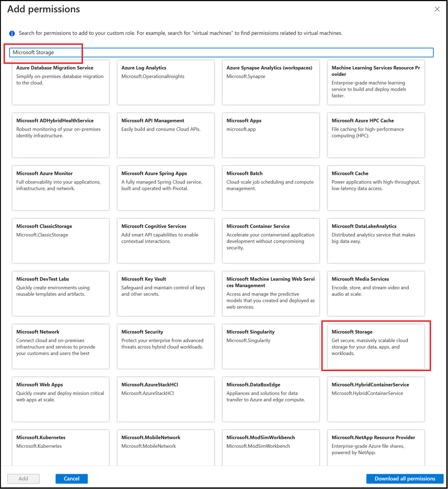The image size is (448, 489).
Task: Open the Microsoft DevTest Labs card
Action: pos(61,294)
